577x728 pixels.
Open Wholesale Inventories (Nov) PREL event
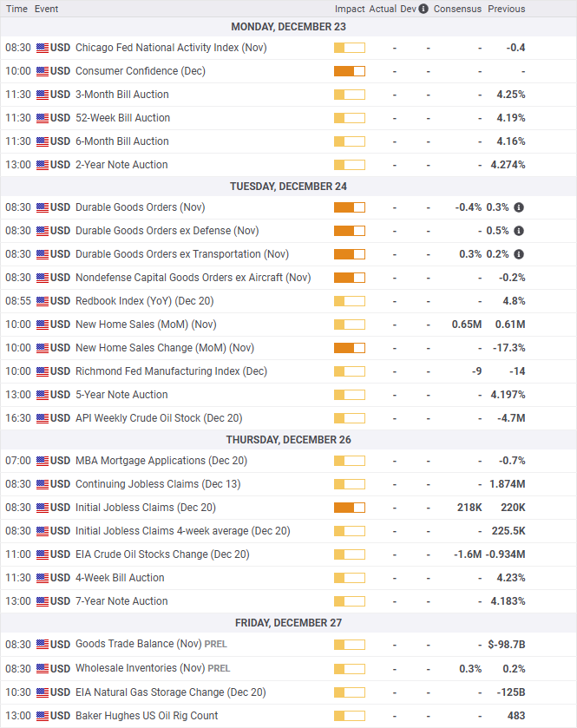click(153, 668)
